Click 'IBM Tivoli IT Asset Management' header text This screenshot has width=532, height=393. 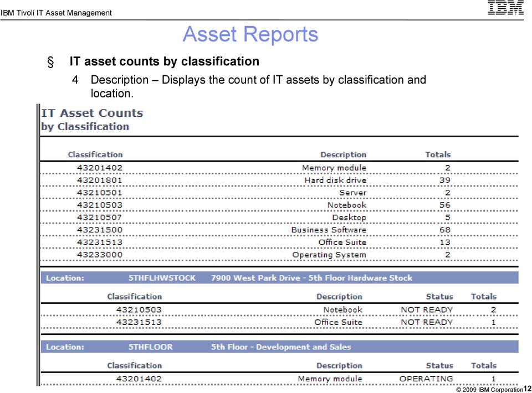pyautogui.click(x=56, y=13)
